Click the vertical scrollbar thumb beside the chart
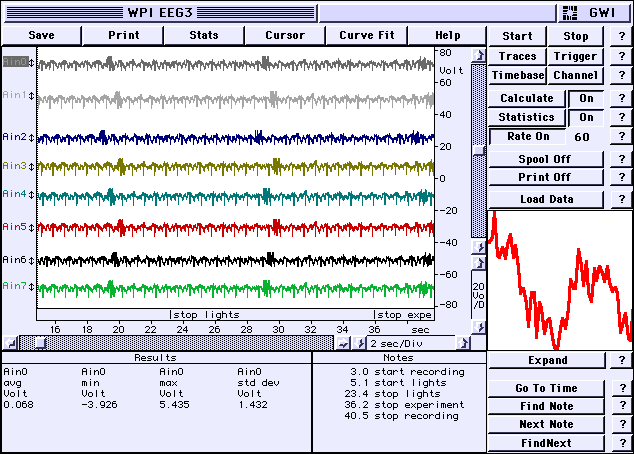The height and width of the screenshot is (454, 634). [x=478, y=151]
